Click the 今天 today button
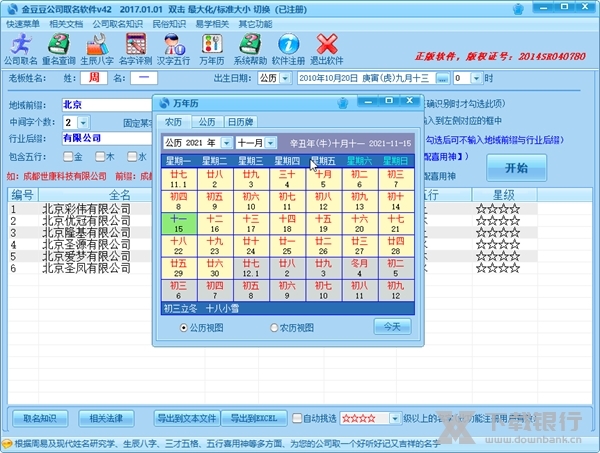 click(x=392, y=327)
